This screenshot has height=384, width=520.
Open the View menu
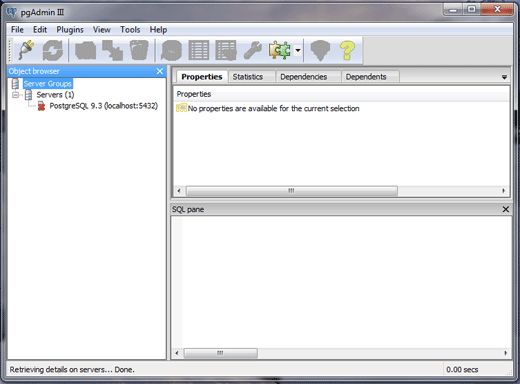pyautogui.click(x=102, y=30)
